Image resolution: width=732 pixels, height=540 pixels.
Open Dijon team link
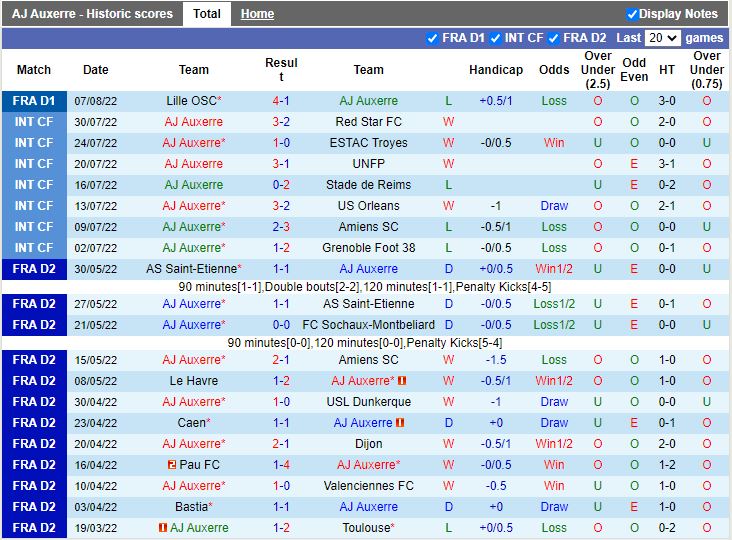368,444
